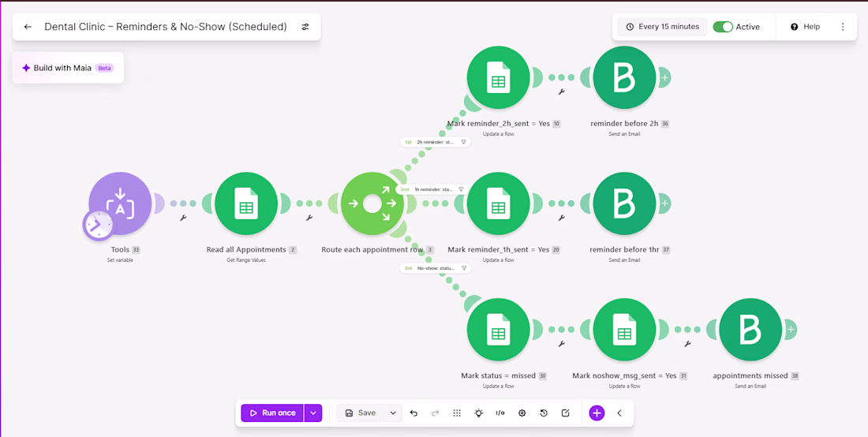
Task: Open the 'Route each appointment row' router module
Action: (372, 204)
